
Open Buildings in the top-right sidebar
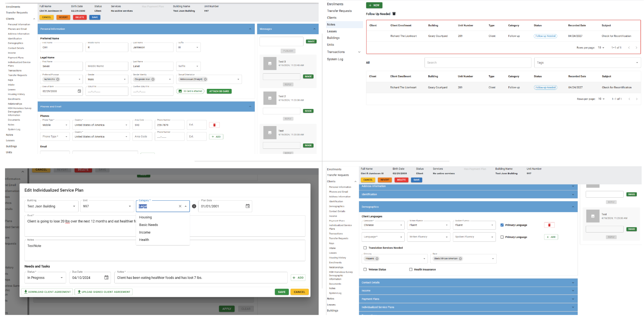click(333, 38)
